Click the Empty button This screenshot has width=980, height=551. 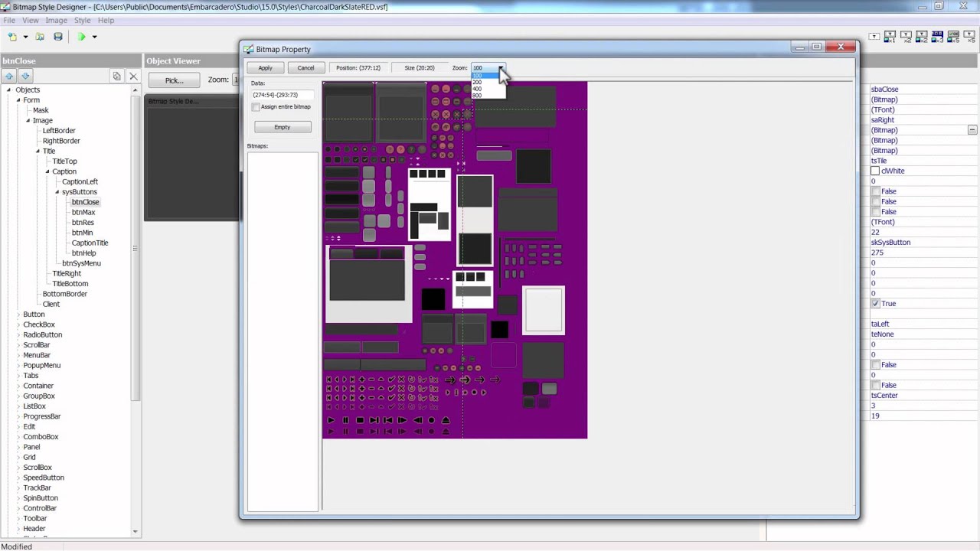tap(283, 127)
